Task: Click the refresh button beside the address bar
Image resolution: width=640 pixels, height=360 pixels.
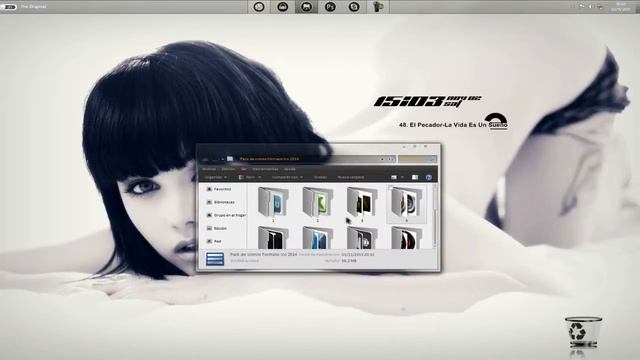Action: pos(391,159)
